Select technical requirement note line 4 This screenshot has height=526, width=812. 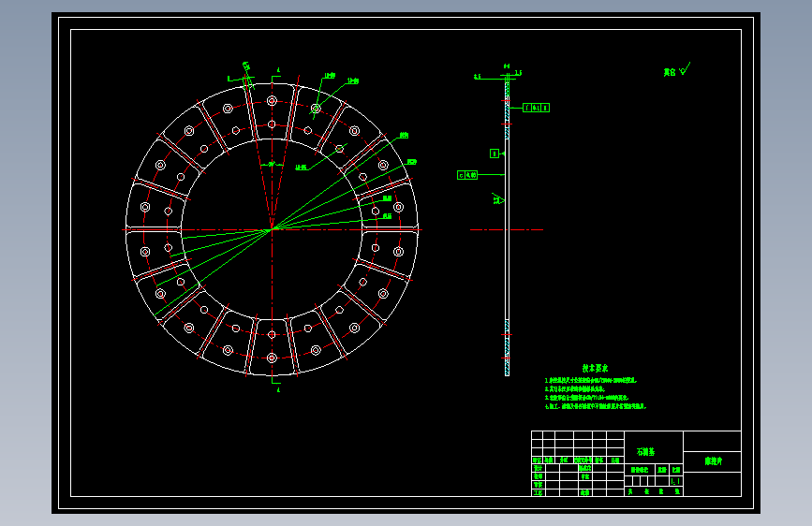coord(596,406)
